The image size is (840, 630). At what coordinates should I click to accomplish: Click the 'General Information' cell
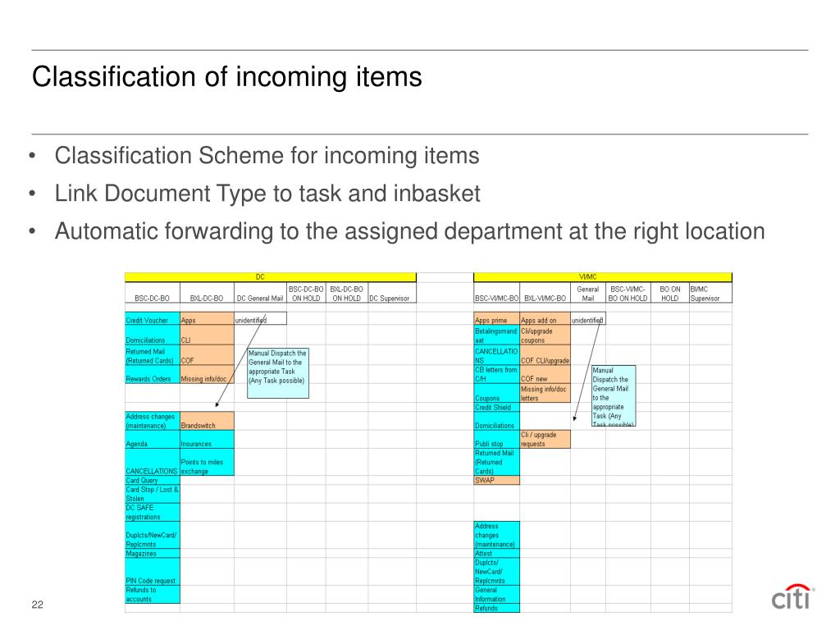(x=496, y=595)
